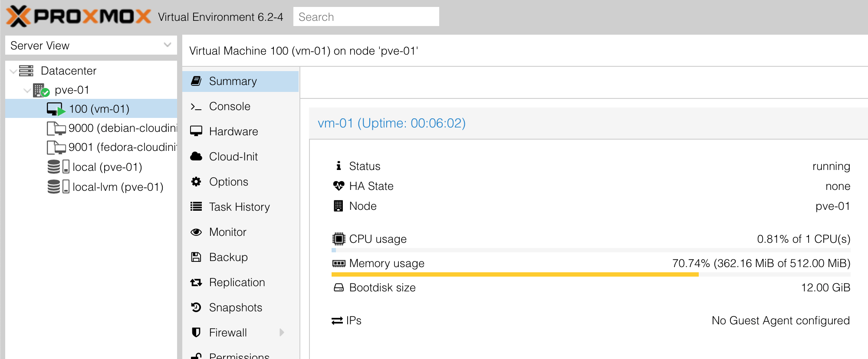Open the Monitor tab

coord(240,232)
